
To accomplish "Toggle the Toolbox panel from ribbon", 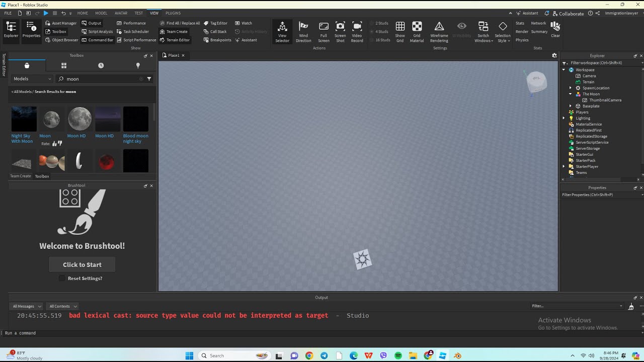I will pos(56,32).
